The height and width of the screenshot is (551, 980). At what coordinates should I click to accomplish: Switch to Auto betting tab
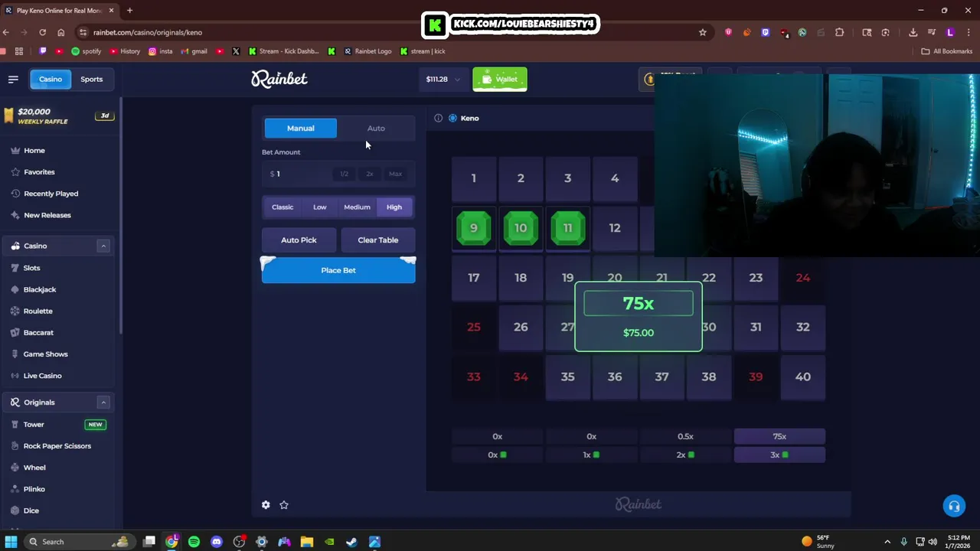376,128
